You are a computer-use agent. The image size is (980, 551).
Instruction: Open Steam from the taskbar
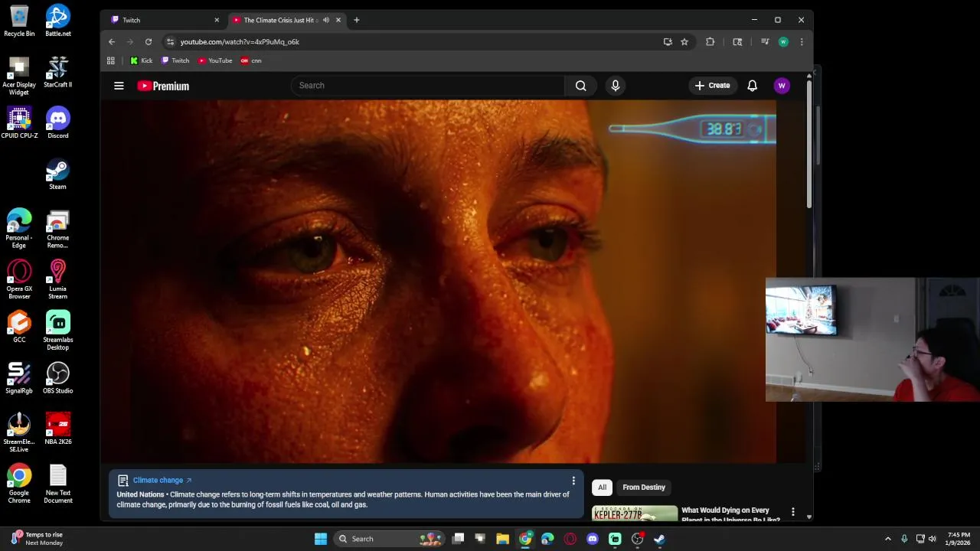point(659,539)
